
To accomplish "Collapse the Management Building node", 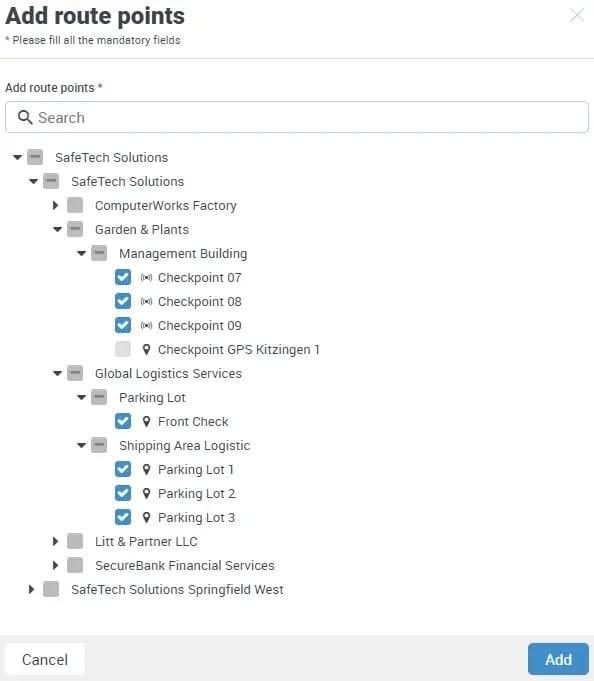I will point(81,253).
